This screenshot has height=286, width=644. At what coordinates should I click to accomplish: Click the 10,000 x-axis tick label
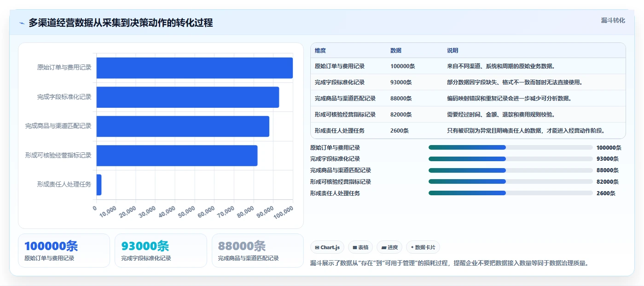(x=108, y=213)
